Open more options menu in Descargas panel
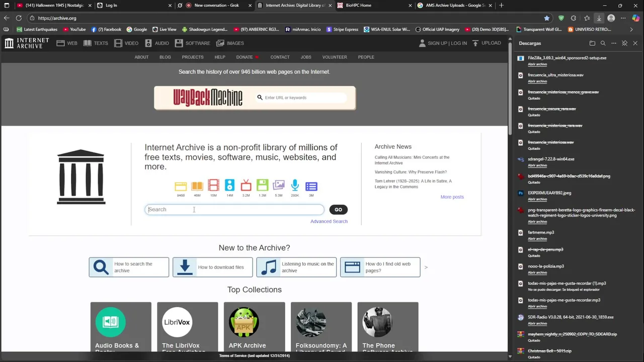This screenshot has width=644, height=362. (x=614, y=43)
